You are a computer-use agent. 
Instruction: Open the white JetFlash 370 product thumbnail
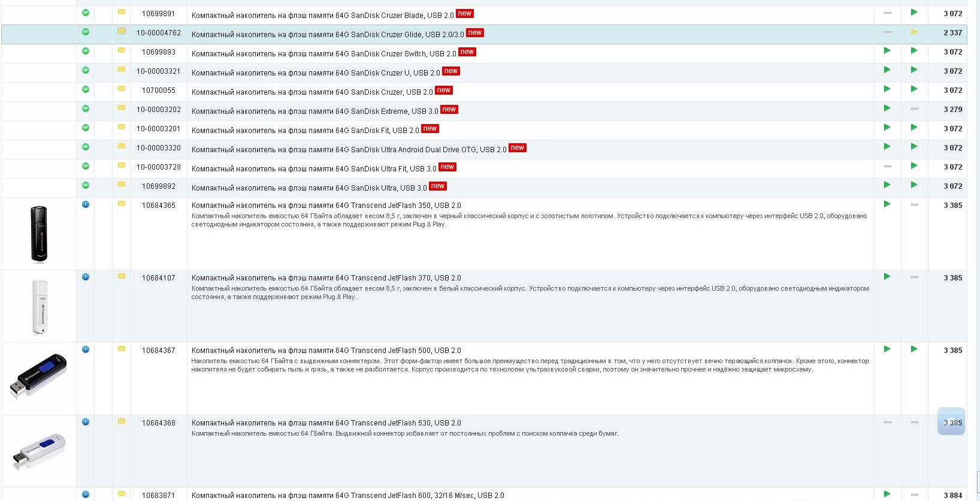point(40,307)
